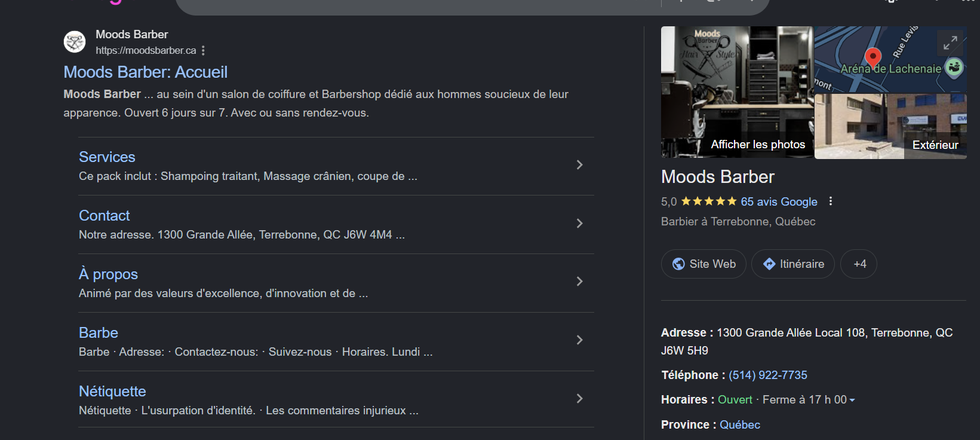
Task: Open the Barbe sitelink
Action: 99,333
